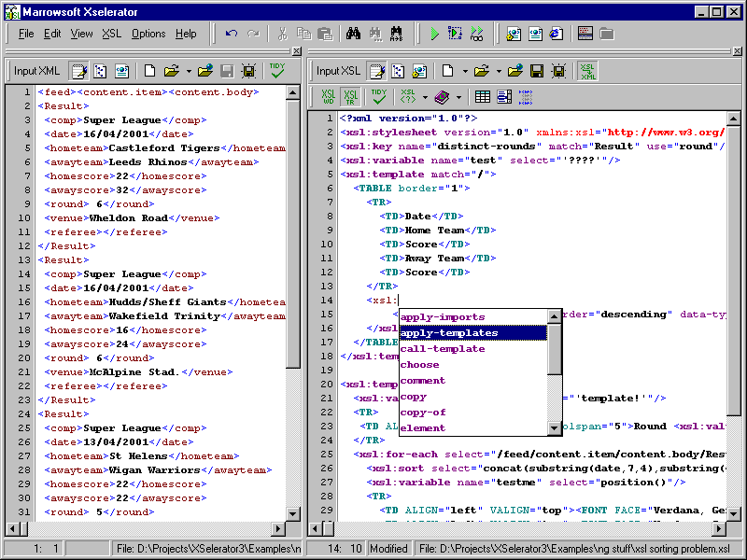Close the Input XSL pane with its X button
This screenshot has width=747, height=560.
coord(737,51)
